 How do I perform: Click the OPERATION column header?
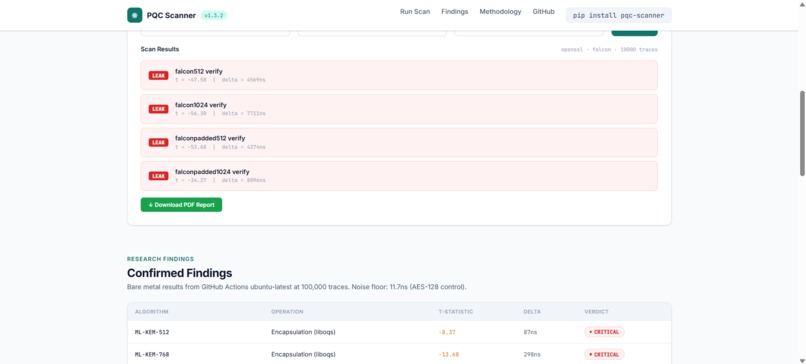point(287,312)
